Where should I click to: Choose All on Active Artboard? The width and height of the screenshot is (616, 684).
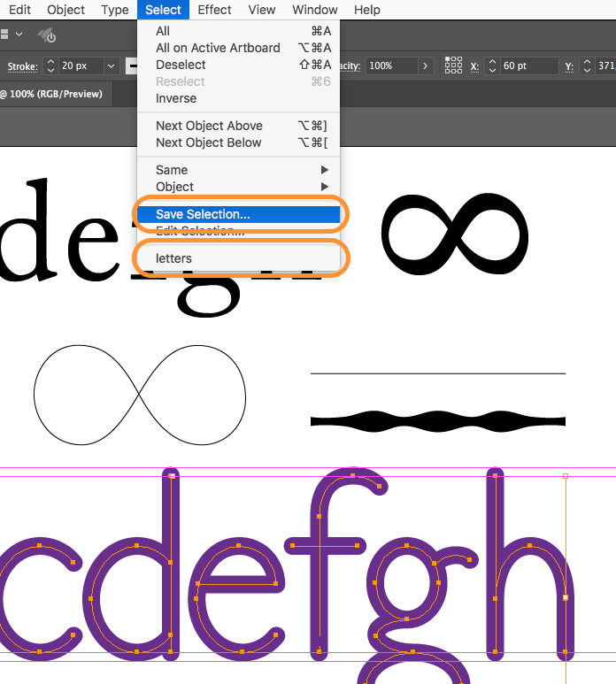point(239,48)
